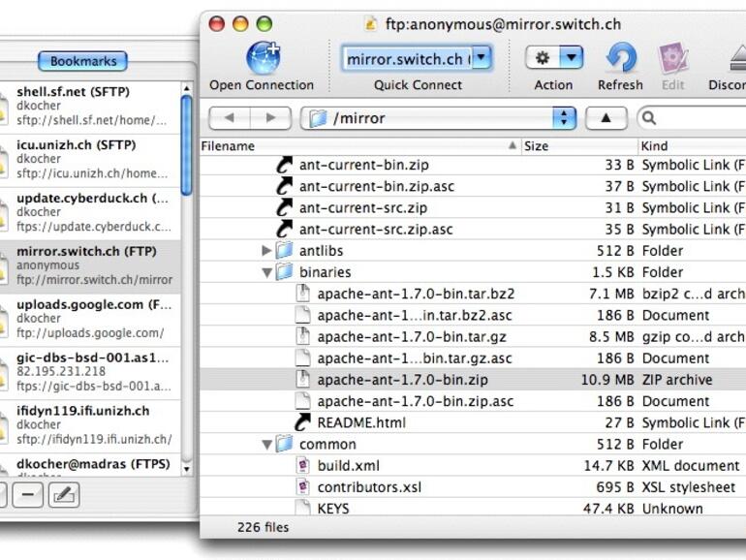The height and width of the screenshot is (560, 746).
Task: Open the /mirror path popup menu
Action: click(x=438, y=118)
